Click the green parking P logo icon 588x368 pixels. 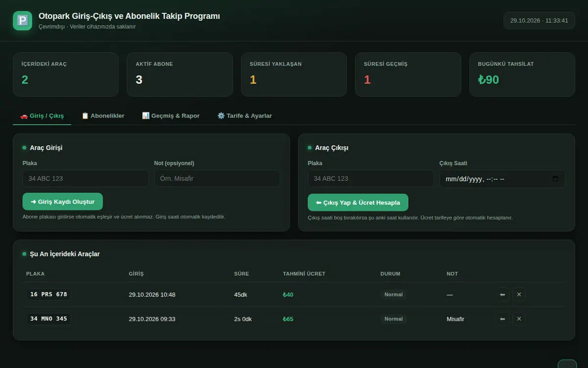pyautogui.click(x=23, y=21)
